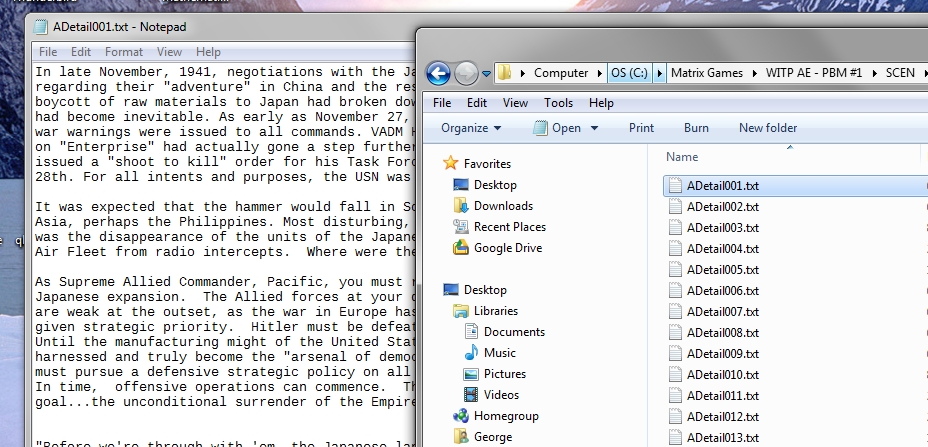Image resolution: width=928 pixels, height=447 pixels.
Task: Open Notepad Help menu
Action: point(208,52)
